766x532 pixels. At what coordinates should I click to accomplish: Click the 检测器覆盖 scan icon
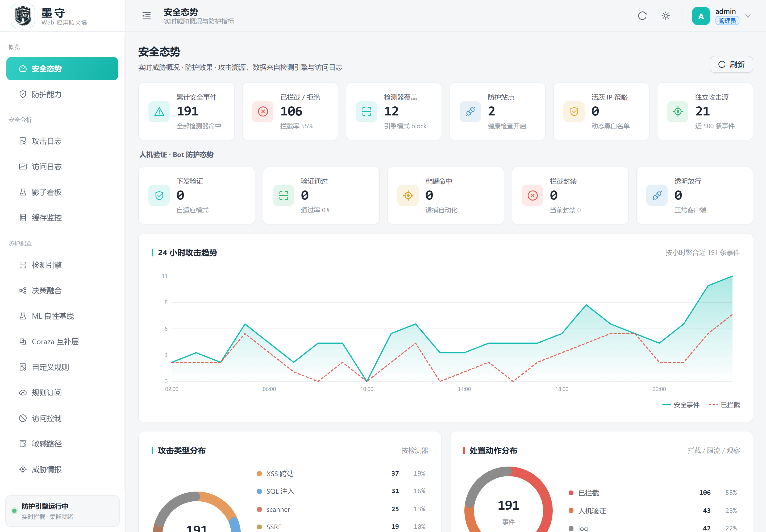[367, 112]
